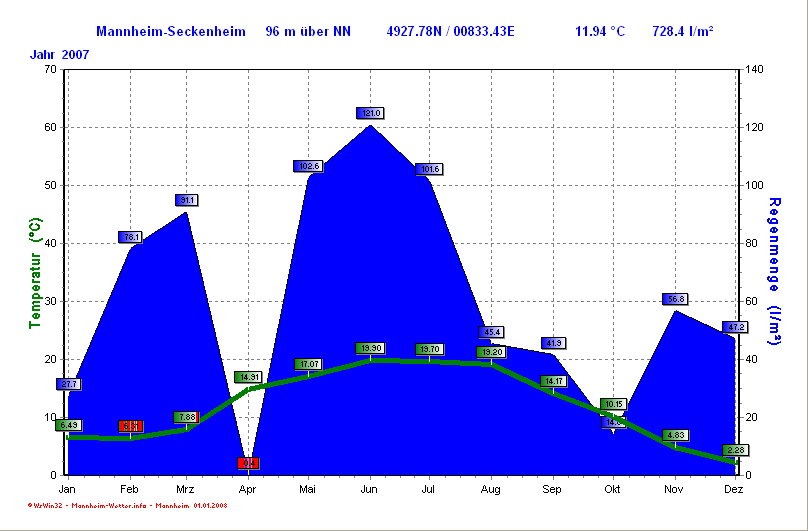Click the Mannheim-Seckenheim station title
This screenshot has width=808, height=531.
tap(171, 32)
